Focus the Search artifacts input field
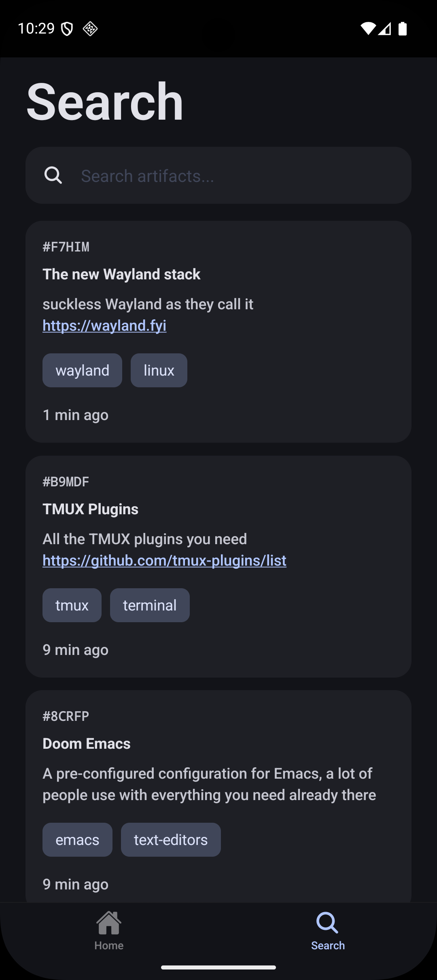Image resolution: width=437 pixels, height=980 pixels. (218, 175)
